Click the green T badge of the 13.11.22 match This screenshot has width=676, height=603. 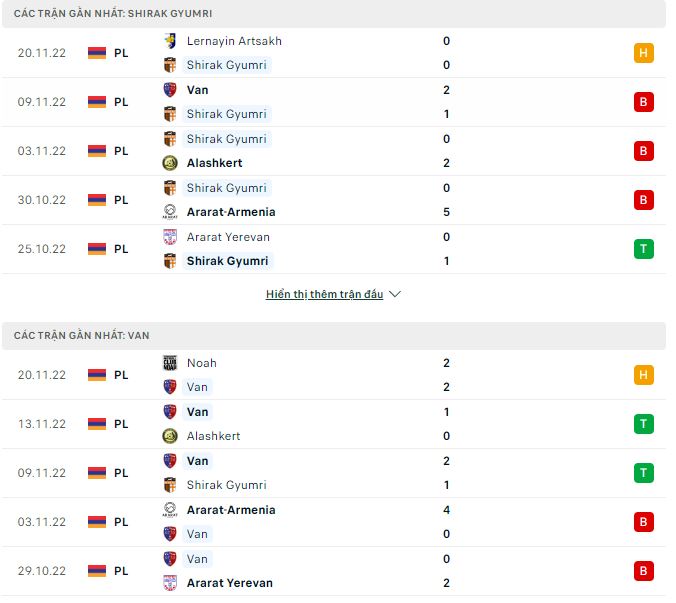pyautogui.click(x=644, y=424)
